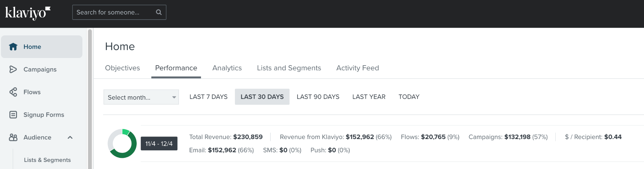Click the Flows branching icon

coord(13,92)
